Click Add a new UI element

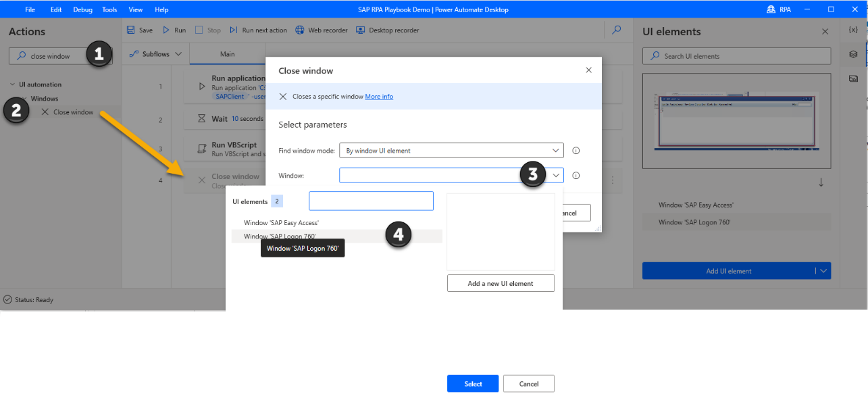(501, 283)
